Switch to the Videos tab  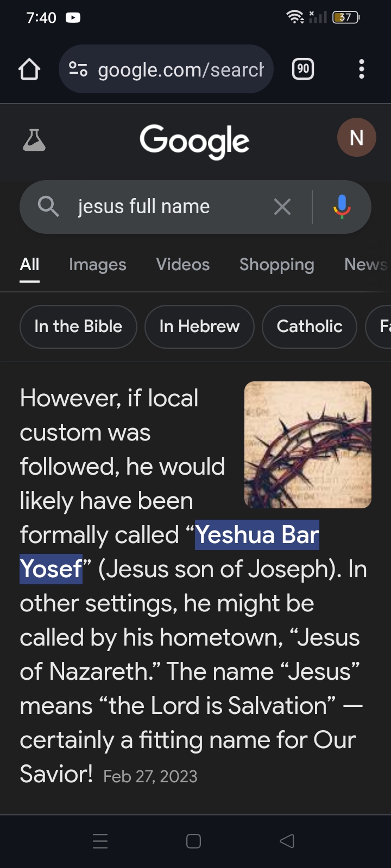pos(183,265)
